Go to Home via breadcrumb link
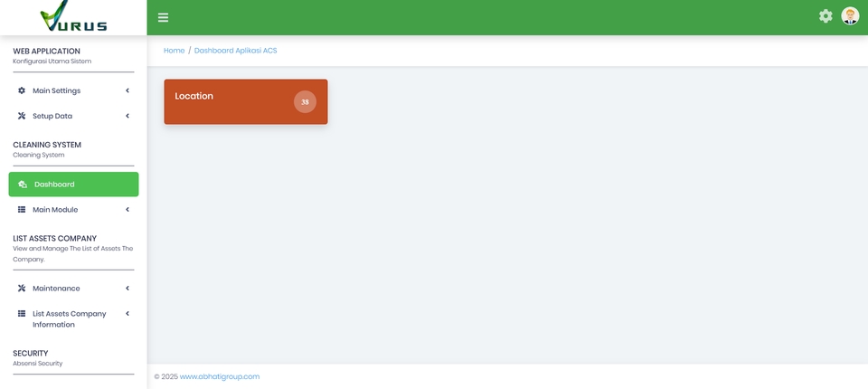This screenshot has width=868, height=389. point(174,51)
